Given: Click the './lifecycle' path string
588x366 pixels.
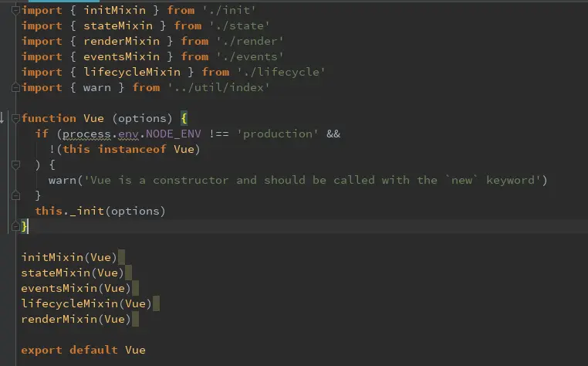Looking at the screenshot, I should 281,72.
